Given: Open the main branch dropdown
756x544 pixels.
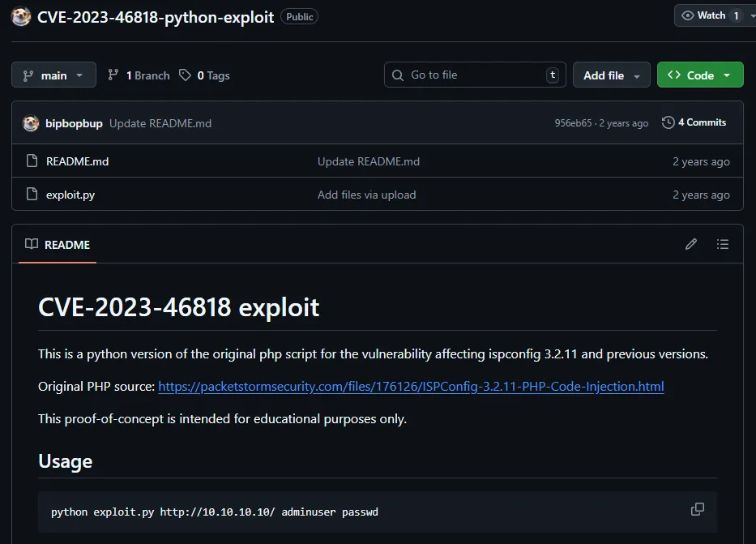Looking at the screenshot, I should click(53, 75).
